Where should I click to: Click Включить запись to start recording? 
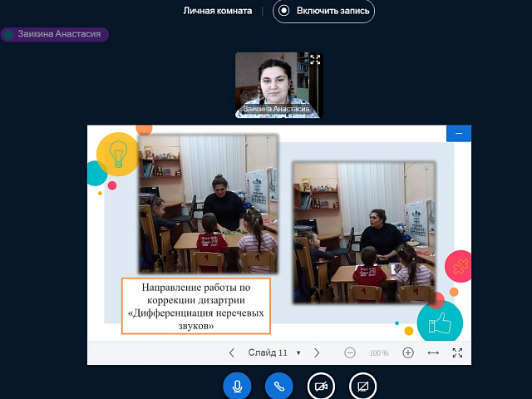coord(323,11)
